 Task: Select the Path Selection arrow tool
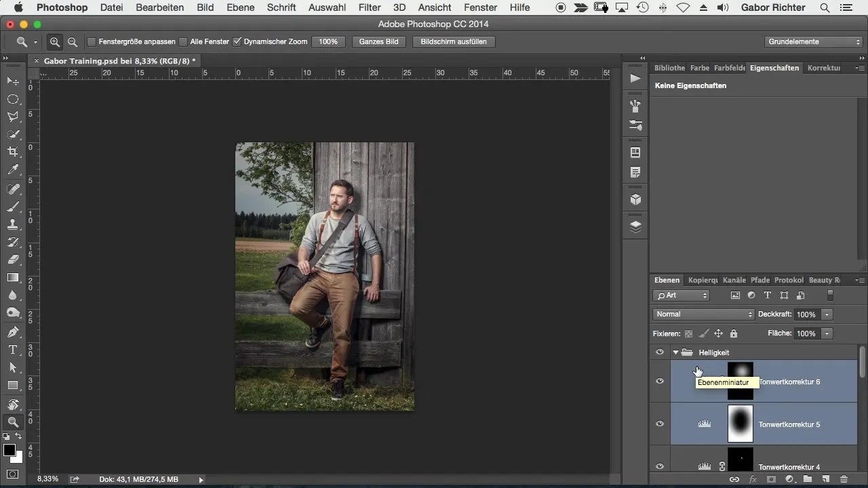coord(13,367)
